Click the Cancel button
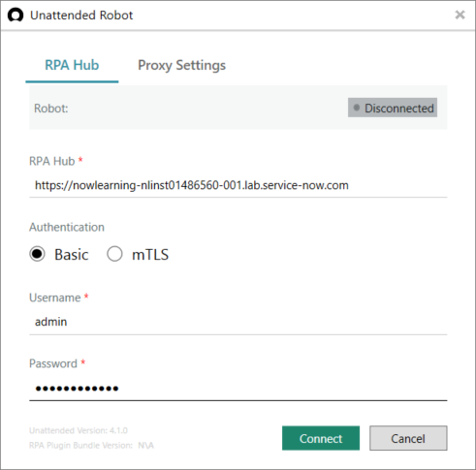 [408, 438]
